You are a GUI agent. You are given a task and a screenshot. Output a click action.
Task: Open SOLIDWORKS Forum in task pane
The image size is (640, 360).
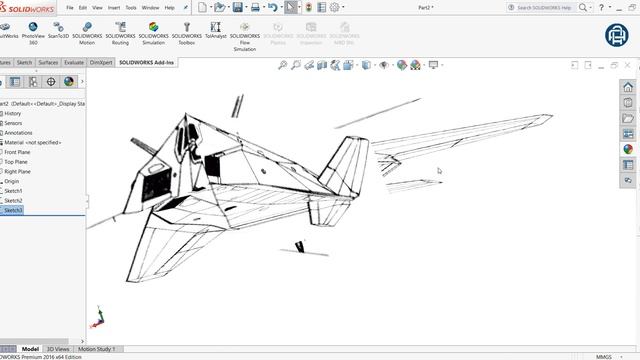pyautogui.click(x=628, y=180)
